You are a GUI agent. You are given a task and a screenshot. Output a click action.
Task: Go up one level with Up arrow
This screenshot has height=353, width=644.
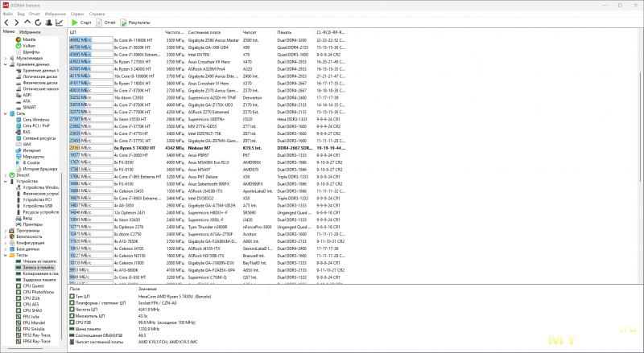(x=27, y=23)
